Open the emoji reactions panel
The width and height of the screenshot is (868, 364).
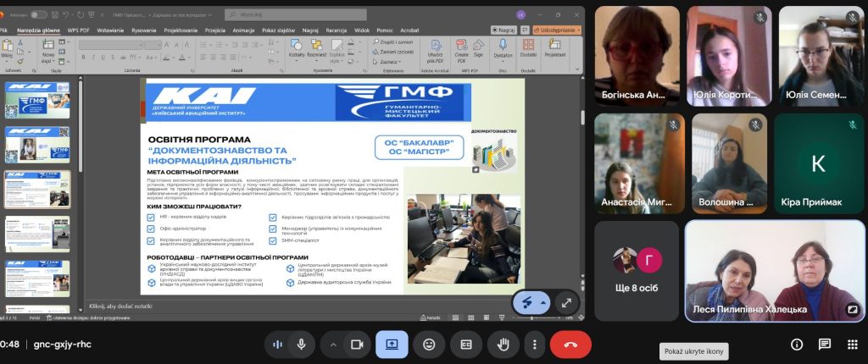pos(430,345)
